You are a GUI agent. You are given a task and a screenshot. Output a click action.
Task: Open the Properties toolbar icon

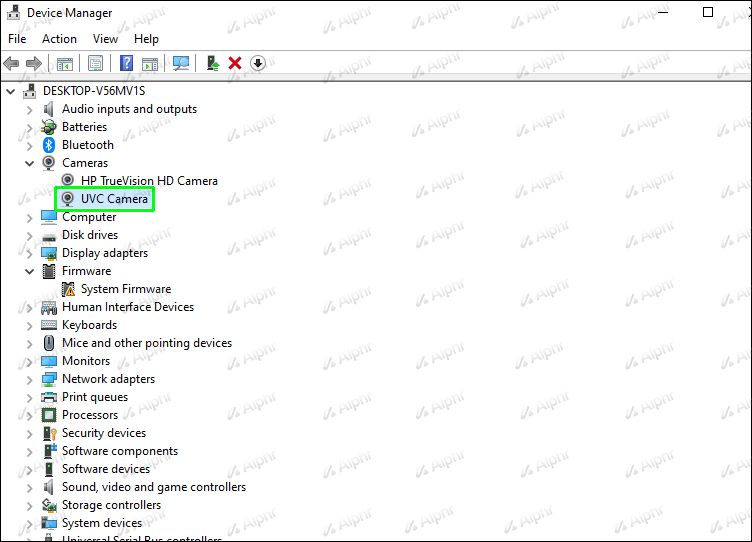click(x=95, y=63)
